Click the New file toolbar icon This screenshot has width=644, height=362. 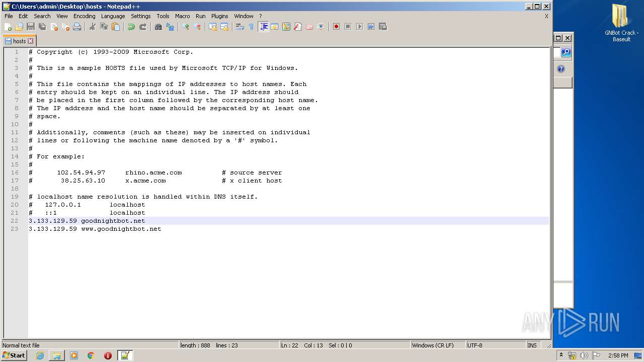(x=8, y=27)
